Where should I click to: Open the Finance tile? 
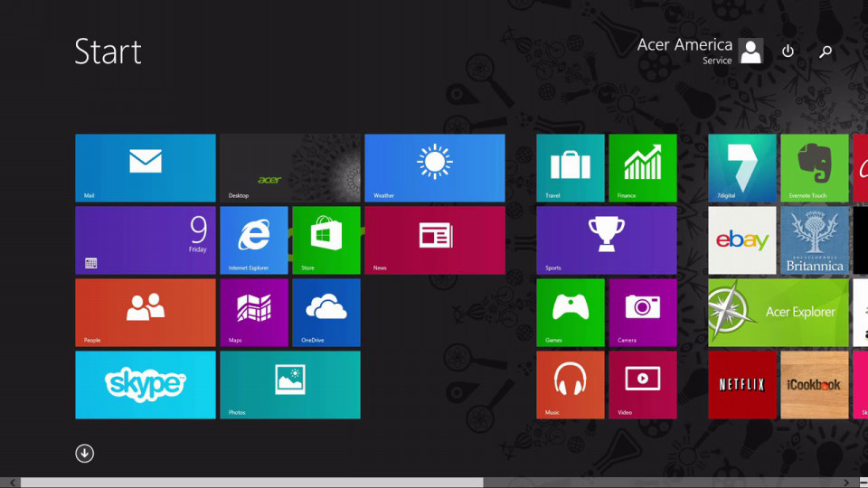[643, 168]
